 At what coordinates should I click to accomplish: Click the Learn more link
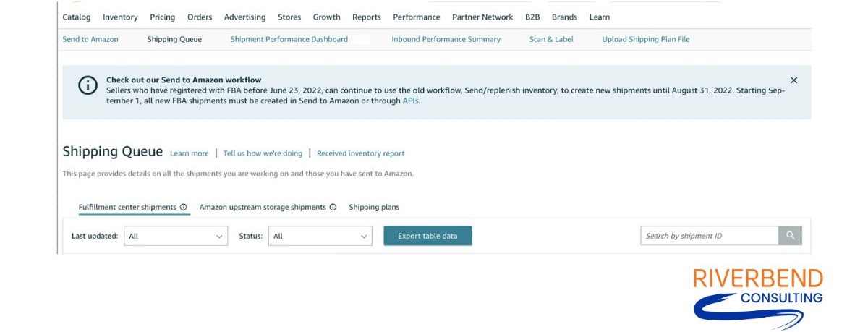[190, 153]
